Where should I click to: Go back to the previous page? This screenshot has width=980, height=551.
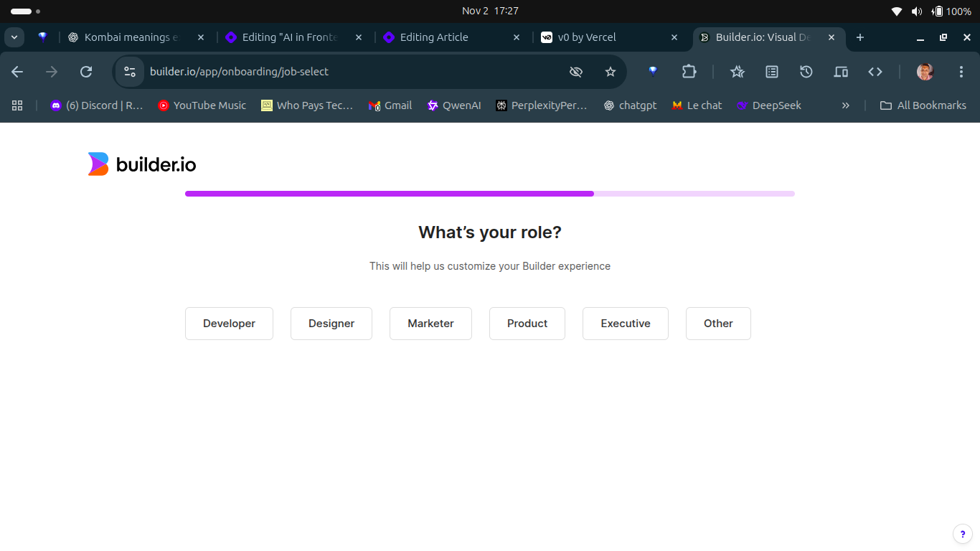(x=17, y=72)
